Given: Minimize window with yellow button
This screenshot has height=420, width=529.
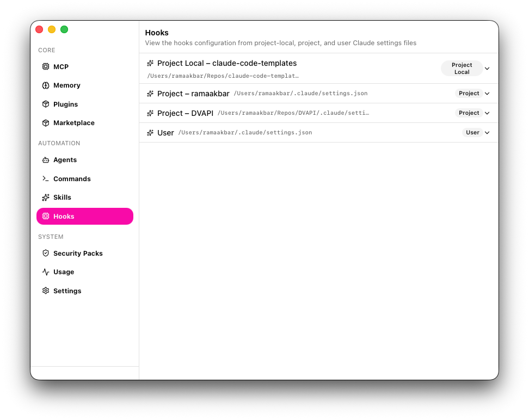Looking at the screenshot, I should coord(52,29).
